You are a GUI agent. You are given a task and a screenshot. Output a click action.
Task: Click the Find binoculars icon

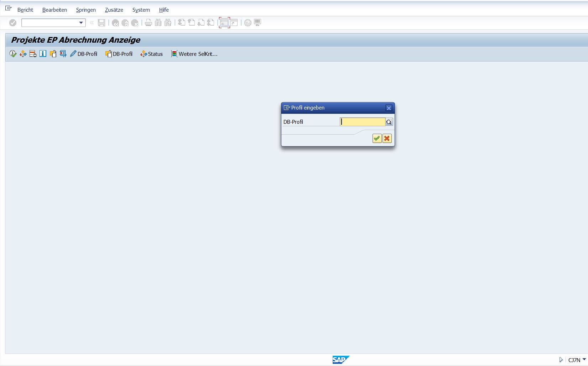pos(158,23)
